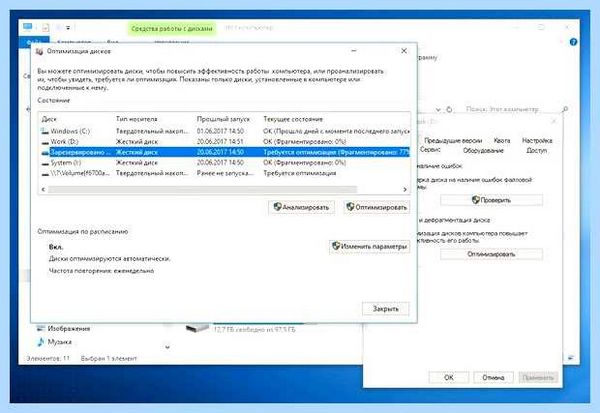
Task: Click Проверить button in Properties window
Action: point(491,200)
